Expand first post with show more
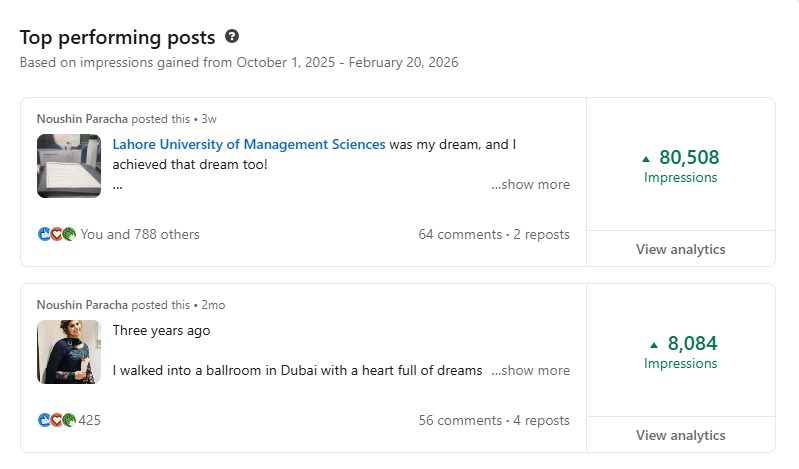Screen dimensions: 799x469 (x=530, y=184)
